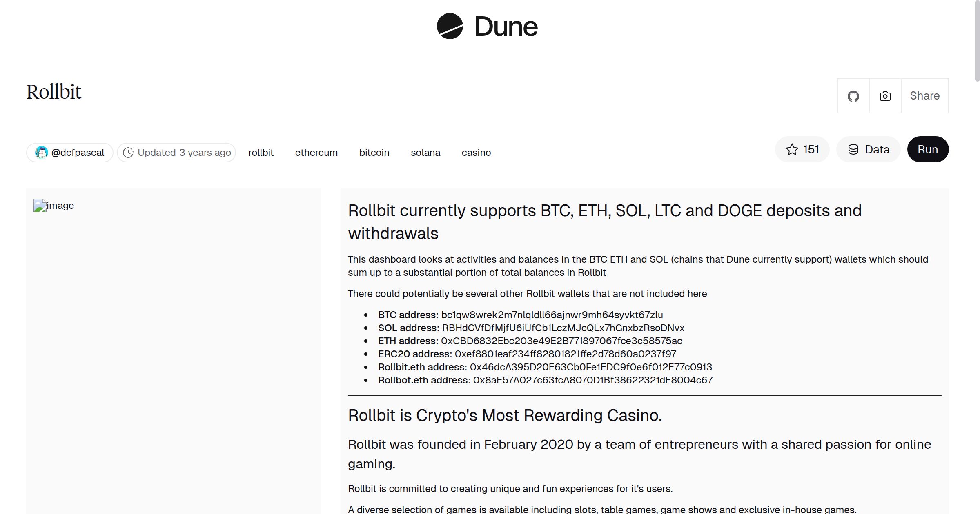
Task: Select the @dcfpascal username link
Action: (x=78, y=152)
